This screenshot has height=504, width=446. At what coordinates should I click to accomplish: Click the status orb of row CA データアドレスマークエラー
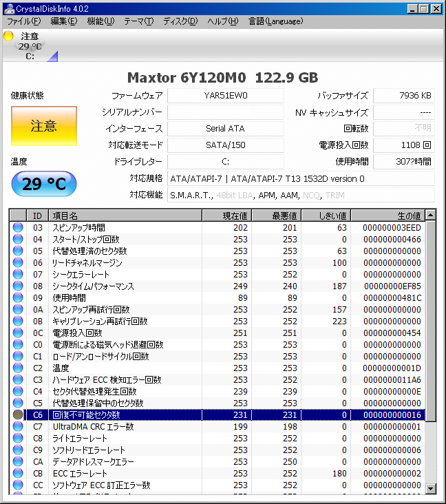pos(18,461)
